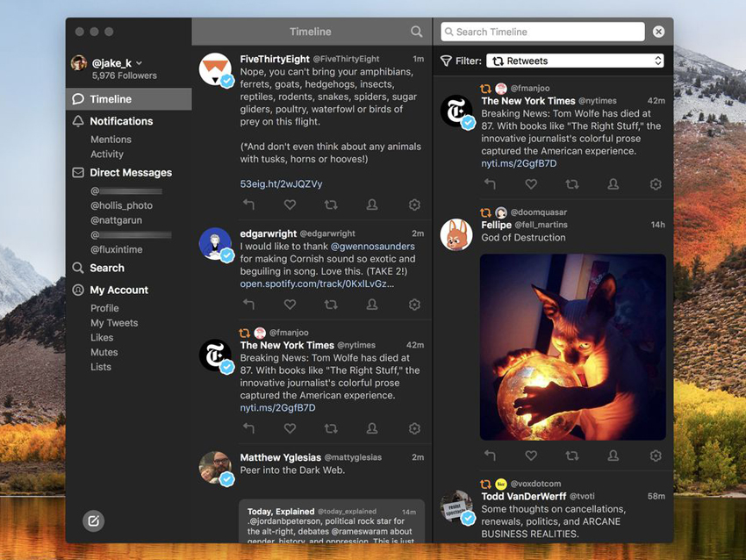
Task: Open gear actions on FiveThirtyEight tweet
Action: click(x=414, y=205)
